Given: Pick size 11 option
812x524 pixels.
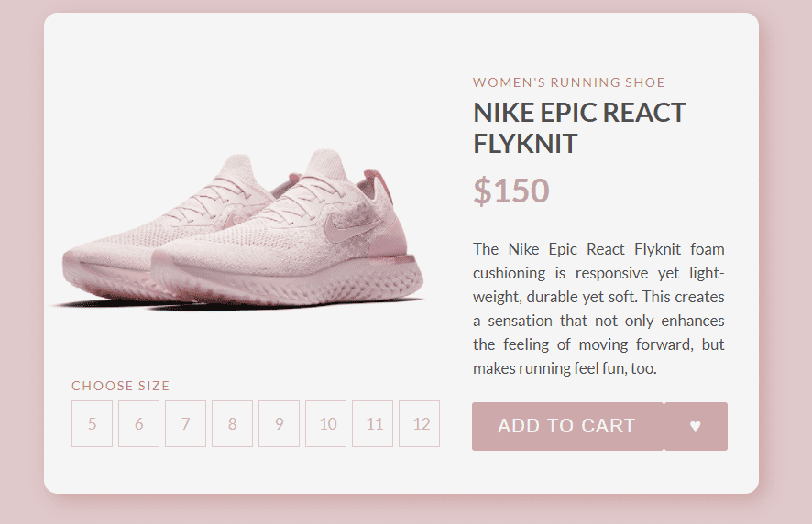Looking at the screenshot, I should tap(373, 424).
